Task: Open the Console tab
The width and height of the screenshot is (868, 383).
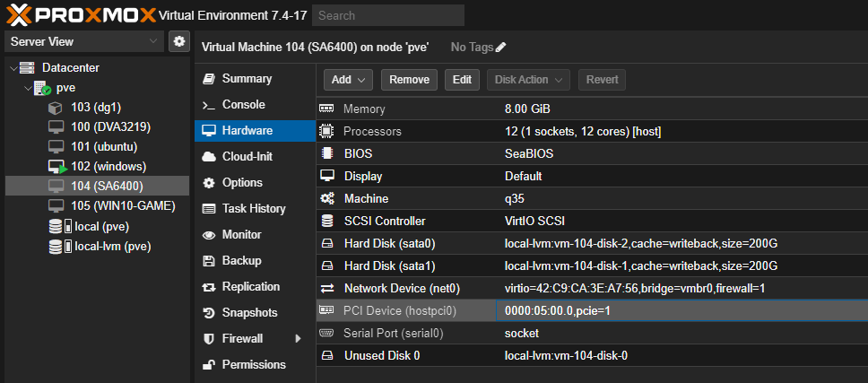Action: click(x=255, y=105)
